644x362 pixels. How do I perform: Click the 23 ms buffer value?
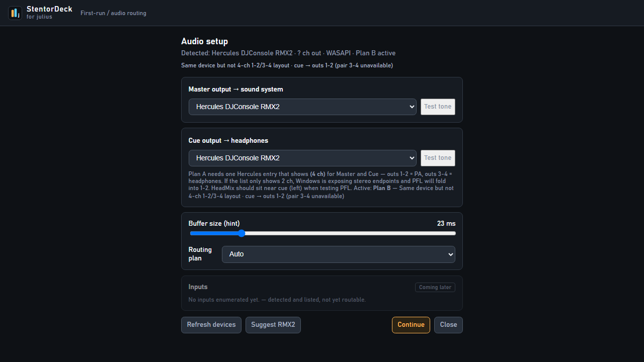tap(446, 223)
